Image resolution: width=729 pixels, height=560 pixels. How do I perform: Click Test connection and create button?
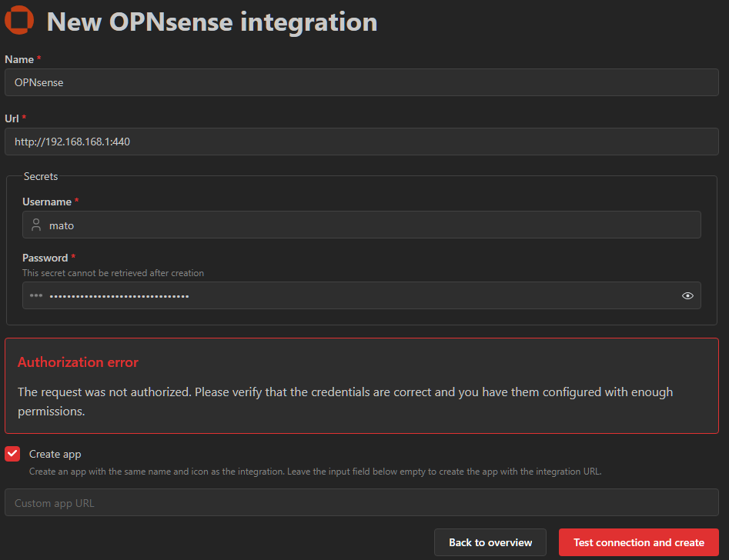pos(638,542)
